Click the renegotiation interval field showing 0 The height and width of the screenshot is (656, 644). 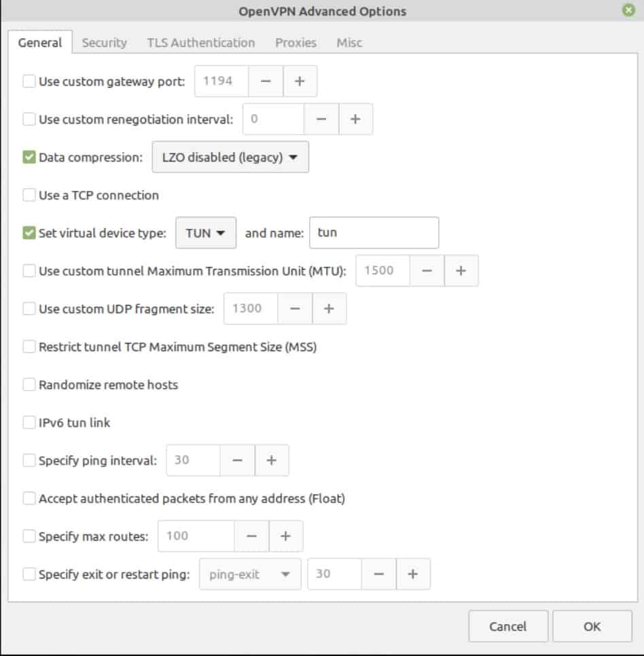273,120
